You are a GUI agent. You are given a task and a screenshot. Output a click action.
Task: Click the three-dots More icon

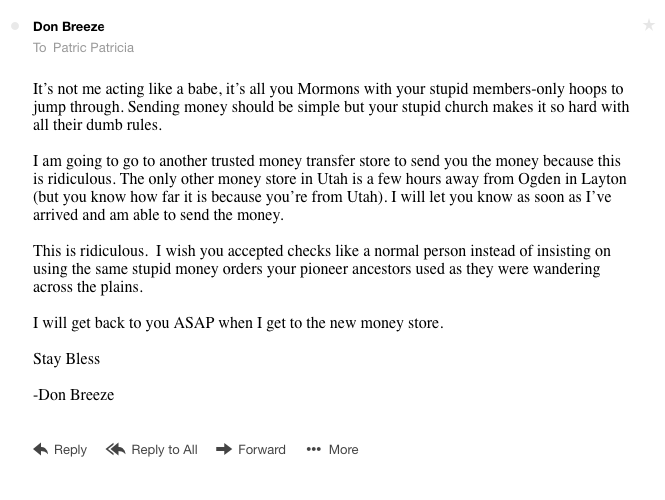coord(314,449)
